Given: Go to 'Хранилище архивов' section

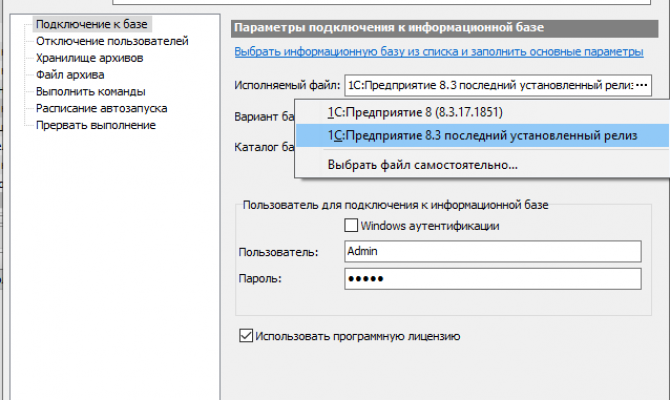Looking at the screenshot, I should (x=89, y=58).
